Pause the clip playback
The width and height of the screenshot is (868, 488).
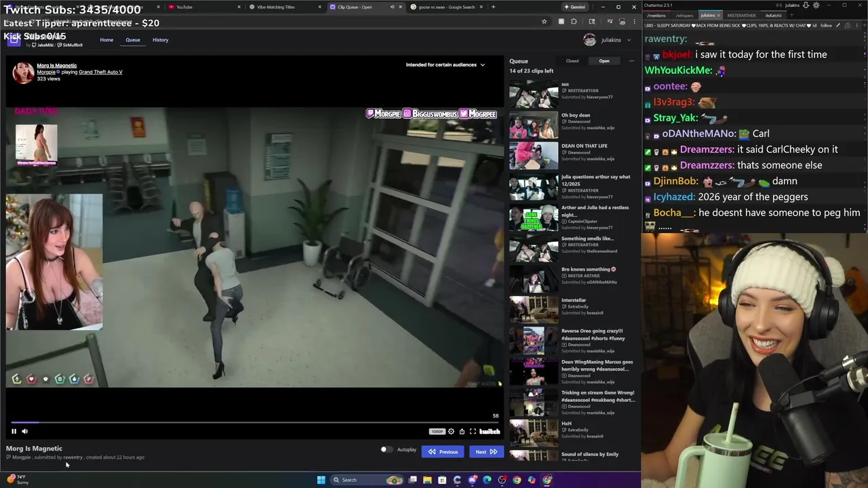[x=14, y=431]
